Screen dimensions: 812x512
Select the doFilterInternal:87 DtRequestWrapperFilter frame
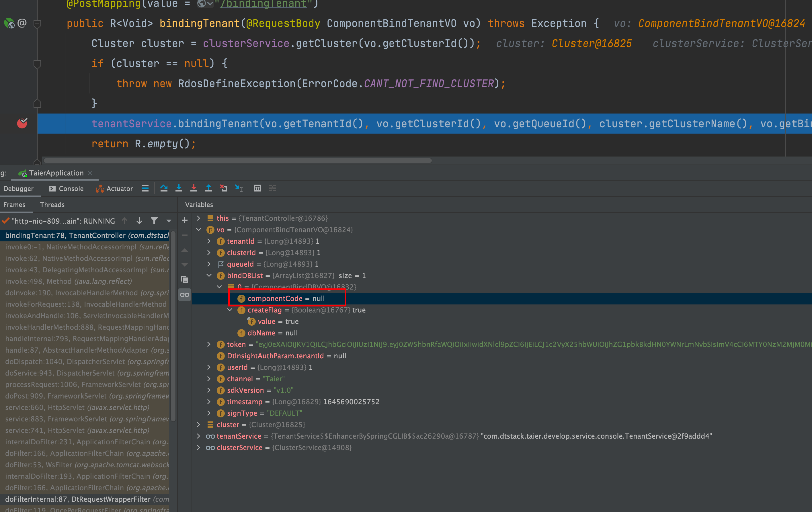click(77, 499)
